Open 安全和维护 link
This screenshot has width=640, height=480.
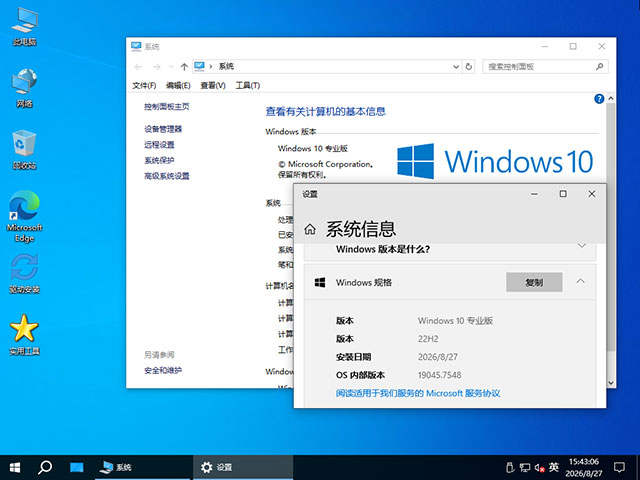pyautogui.click(x=163, y=370)
